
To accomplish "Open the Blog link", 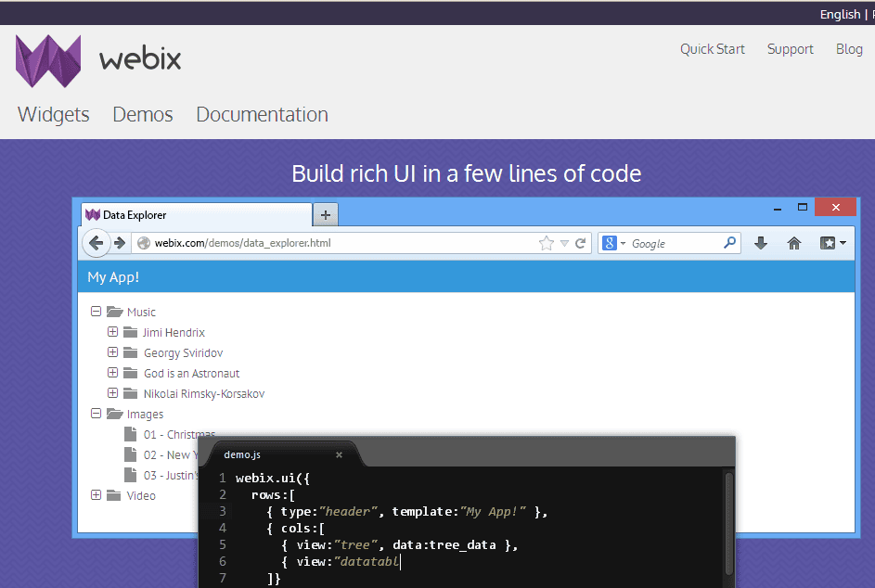I will tap(849, 49).
